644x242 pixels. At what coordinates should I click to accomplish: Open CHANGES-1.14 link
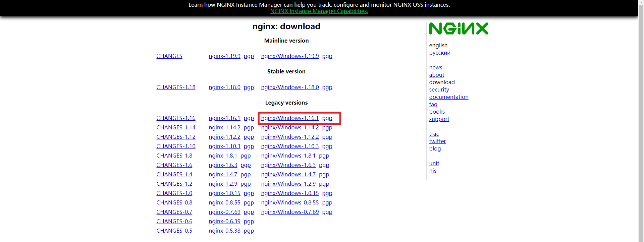click(x=176, y=127)
